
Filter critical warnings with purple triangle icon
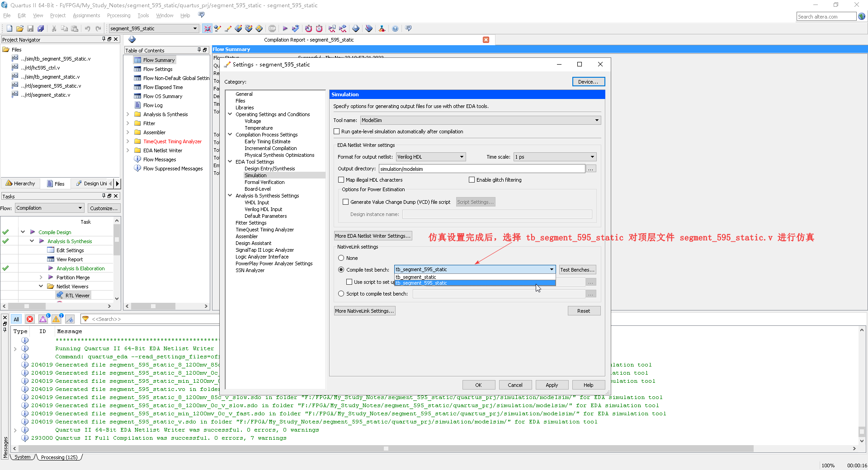[x=43, y=319]
